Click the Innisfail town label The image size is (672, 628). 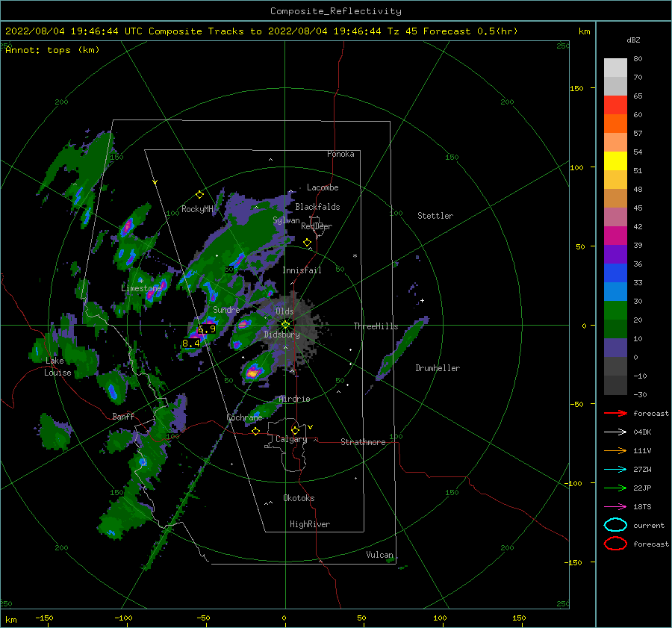pos(302,270)
